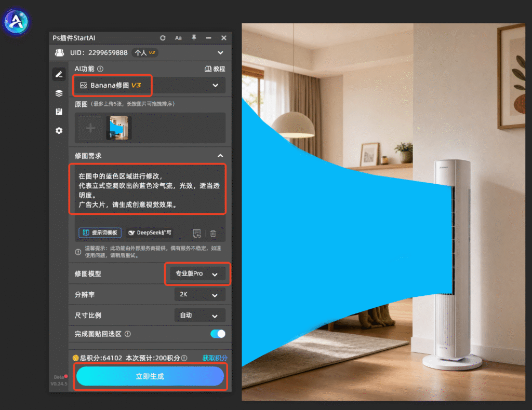Open the 尺寸比例 自动 dropdown

click(x=200, y=316)
